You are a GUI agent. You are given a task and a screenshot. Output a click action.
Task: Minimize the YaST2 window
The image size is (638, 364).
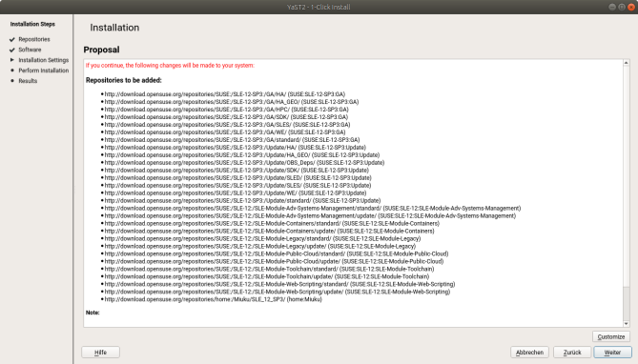pyautogui.click(x=612, y=7)
